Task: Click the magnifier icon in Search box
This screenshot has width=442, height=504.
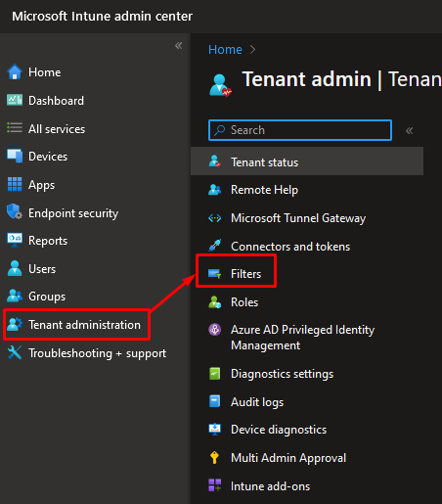Action: (x=219, y=130)
